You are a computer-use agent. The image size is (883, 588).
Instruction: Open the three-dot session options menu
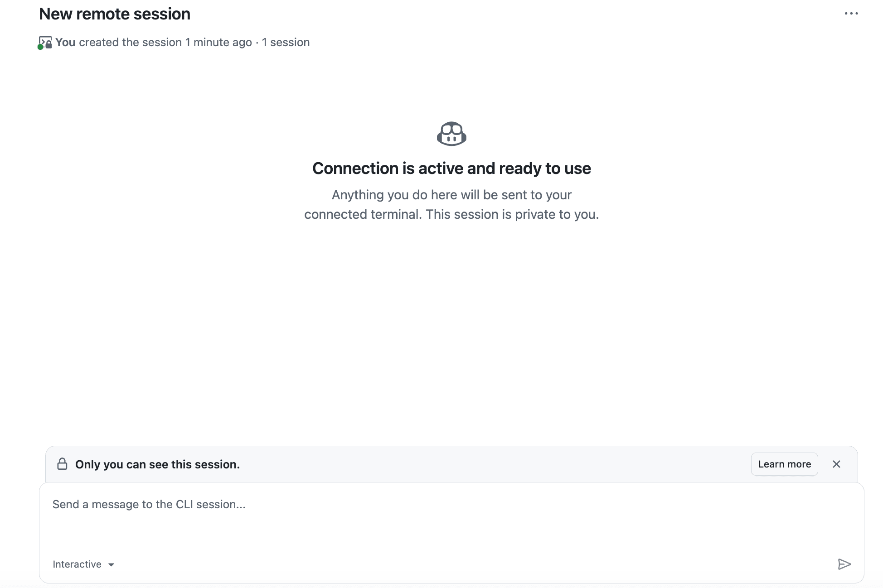tap(851, 14)
